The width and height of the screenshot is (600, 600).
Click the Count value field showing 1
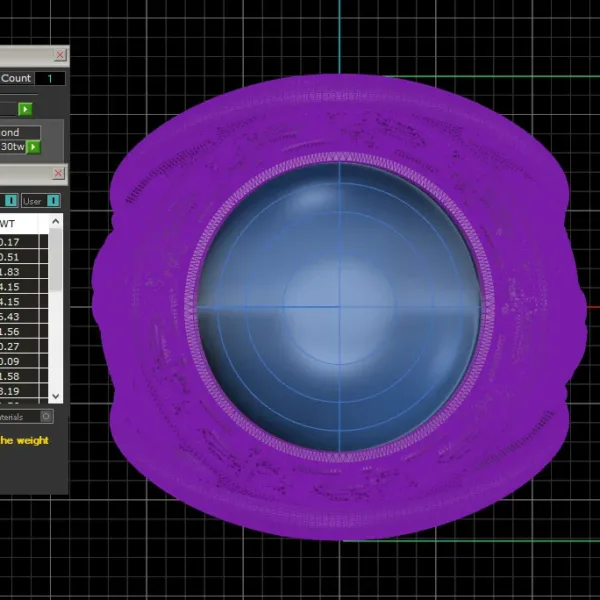(x=50, y=78)
